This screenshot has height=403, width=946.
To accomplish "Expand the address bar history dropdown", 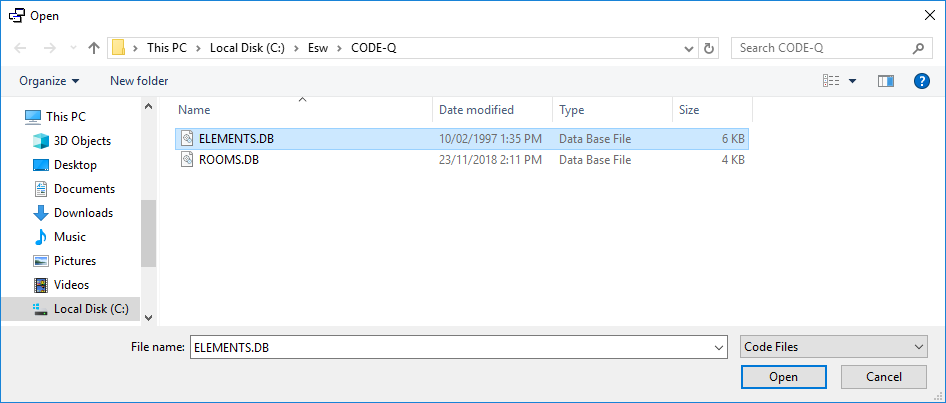I will tap(690, 48).
